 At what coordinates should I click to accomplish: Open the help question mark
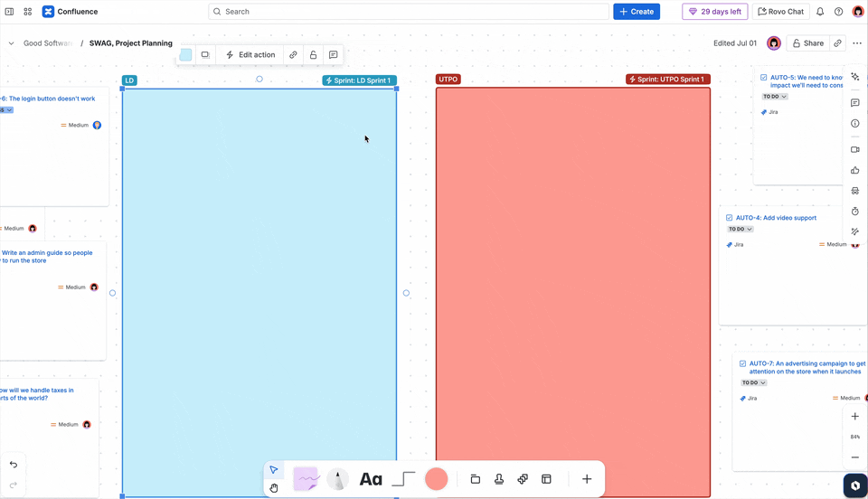click(839, 12)
